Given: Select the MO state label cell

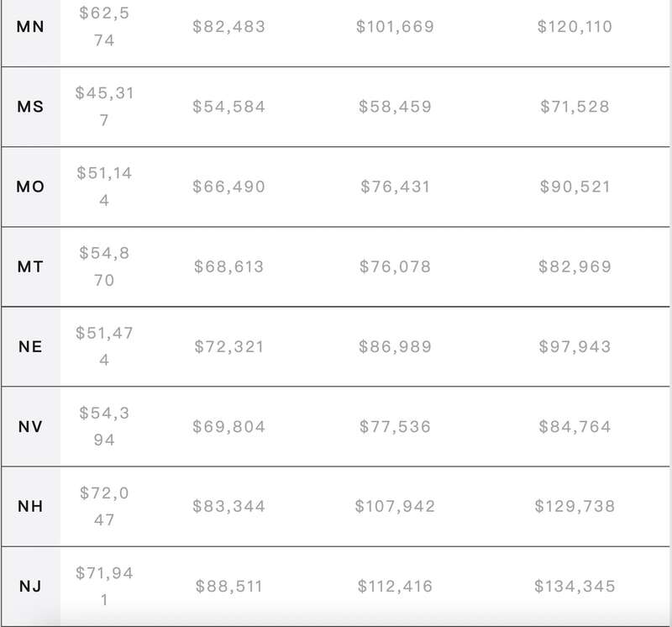Looking at the screenshot, I should (x=30, y=187).
